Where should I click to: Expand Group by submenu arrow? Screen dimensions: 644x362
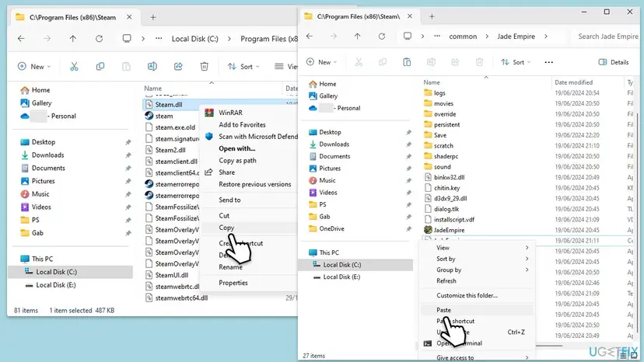(527, 270)
